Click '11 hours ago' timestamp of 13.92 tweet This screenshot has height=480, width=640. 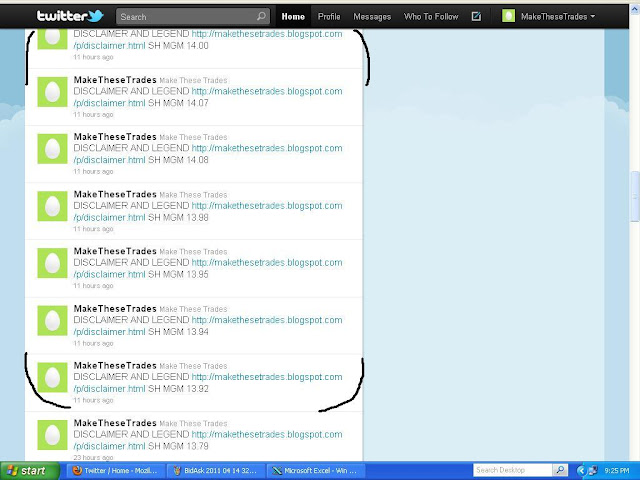click(93, 400)
